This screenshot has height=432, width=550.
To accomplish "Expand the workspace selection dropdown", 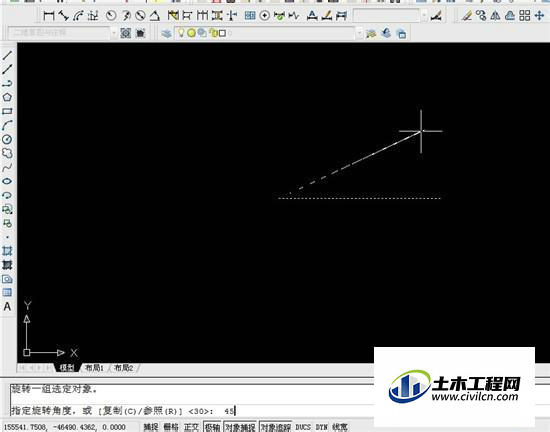I will point(114,33).
